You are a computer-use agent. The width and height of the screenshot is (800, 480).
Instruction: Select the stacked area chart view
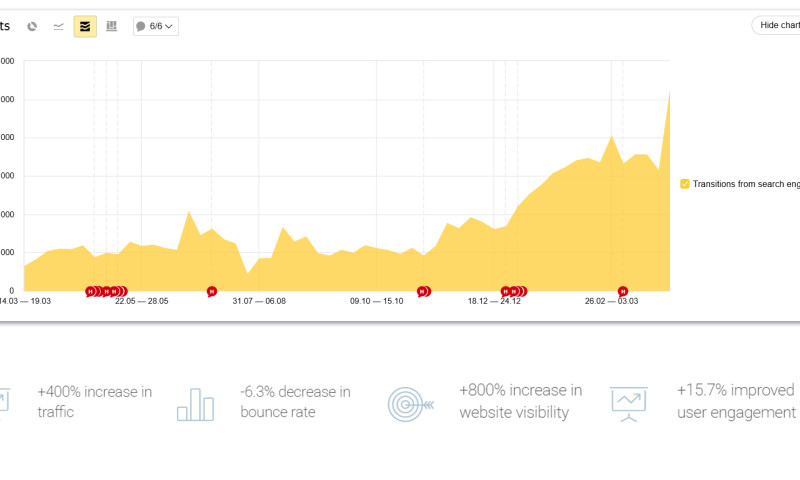coord(85,26)
